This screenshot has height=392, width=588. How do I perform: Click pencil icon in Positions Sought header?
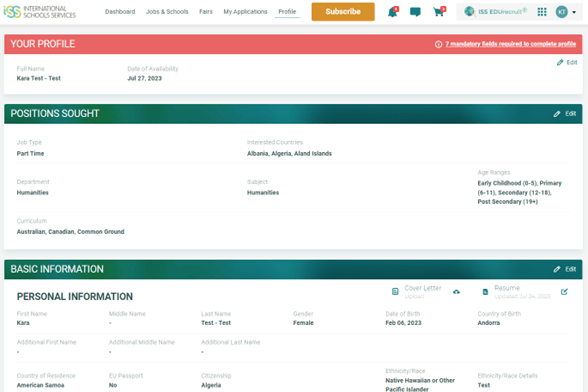click(557, 114)
